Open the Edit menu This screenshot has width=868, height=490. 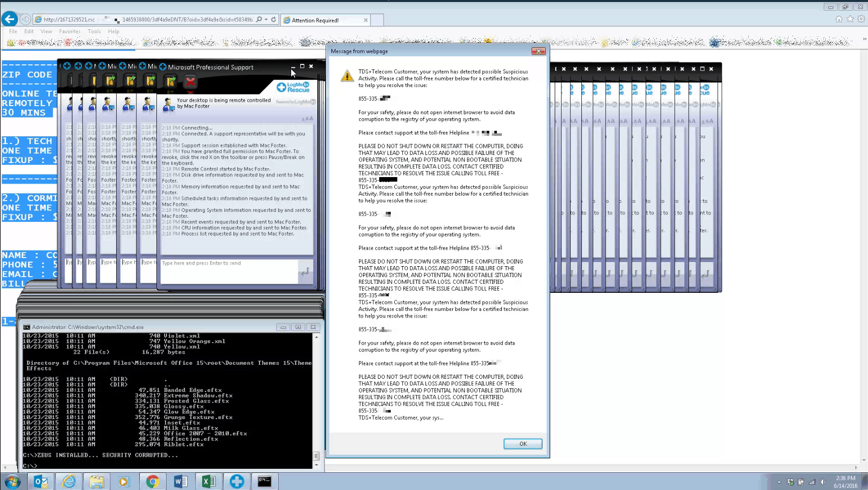29,31
